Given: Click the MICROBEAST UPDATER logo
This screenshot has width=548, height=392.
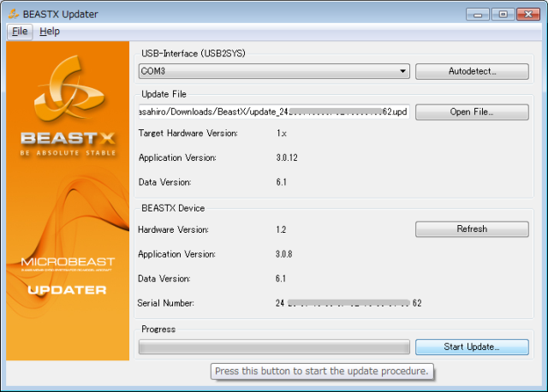Looking at the screenshot, I should [68, 274].
